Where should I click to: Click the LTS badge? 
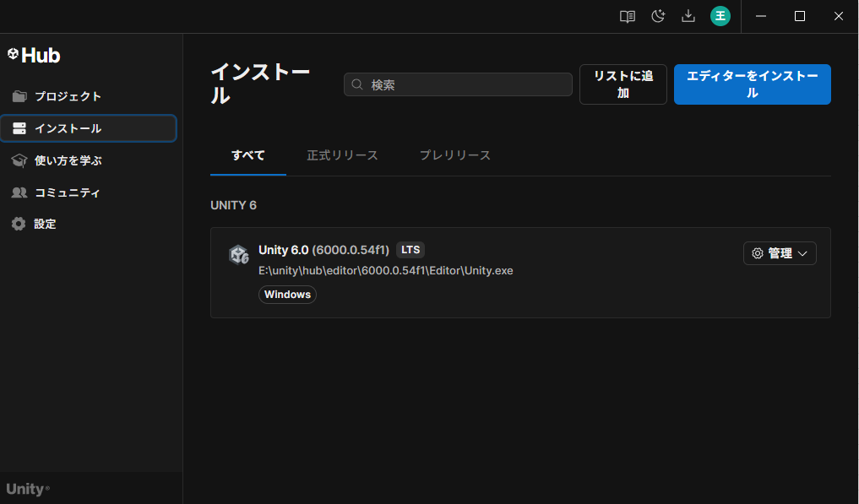(410, 250)
